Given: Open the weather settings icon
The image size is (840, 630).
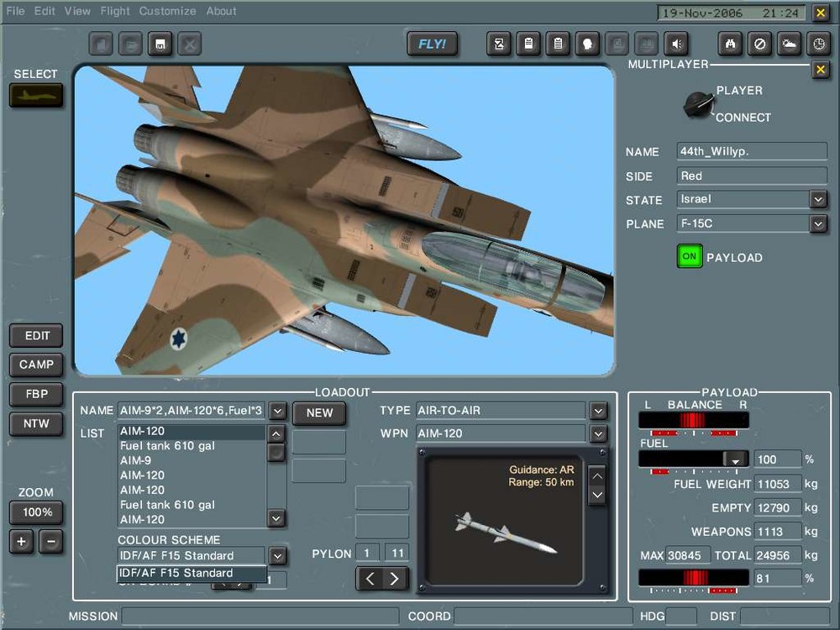Looking at the screenshot, I should [x=789, y=43].
